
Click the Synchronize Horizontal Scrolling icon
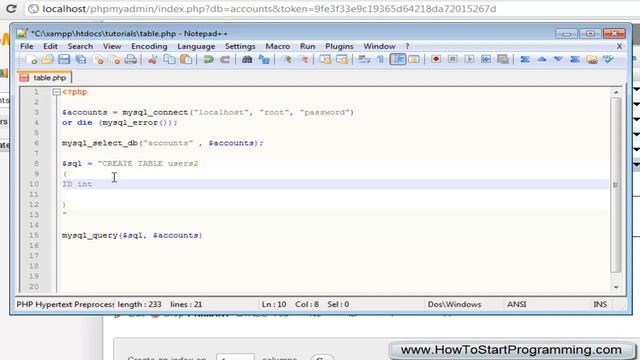tap(342, 60)
